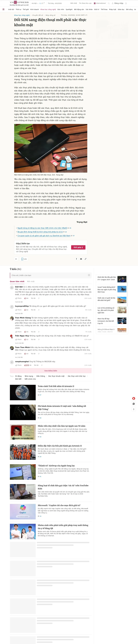Open the Copilot article thumbnail
138x644 pixels.
click(x=23, y=512)
